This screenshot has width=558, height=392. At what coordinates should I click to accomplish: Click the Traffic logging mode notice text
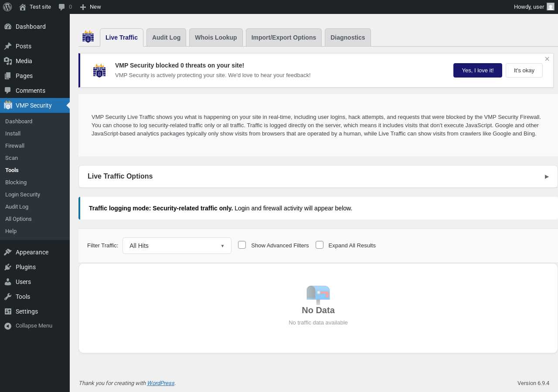[x=221, y=208]
